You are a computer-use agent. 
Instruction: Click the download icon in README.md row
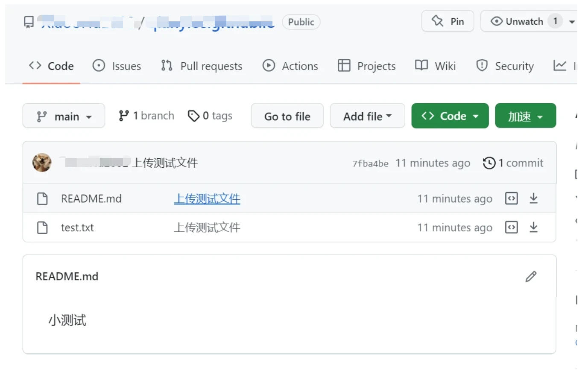point(533,198)
